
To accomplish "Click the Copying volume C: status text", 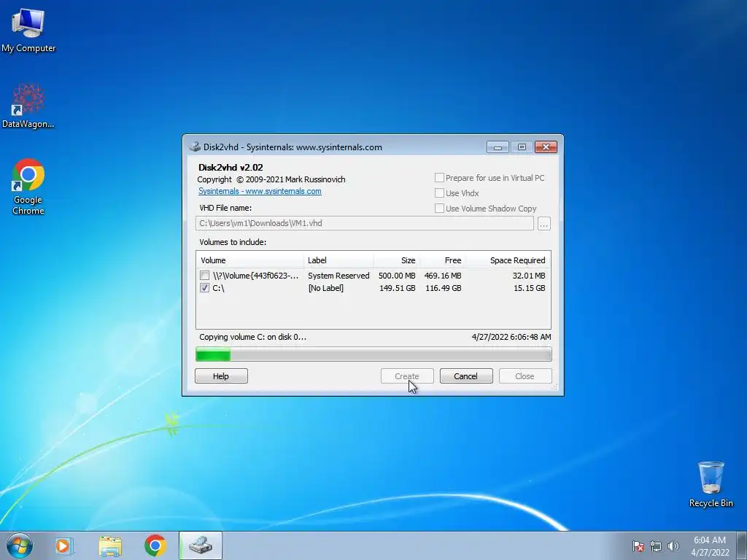I will tap(252, 337).
